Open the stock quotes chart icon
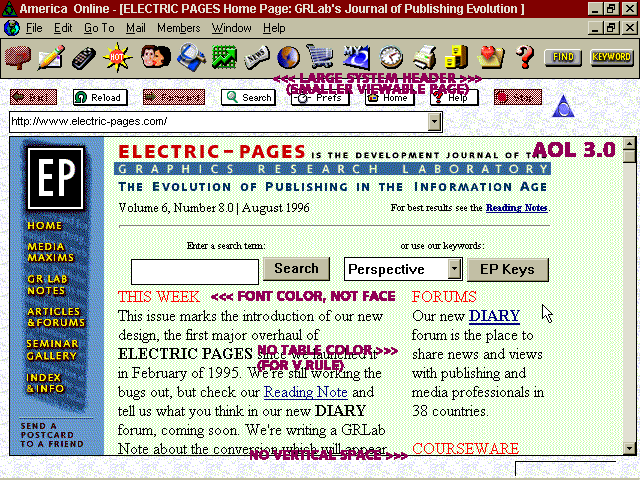The image size is (640, 480). (x=223, y=57)
